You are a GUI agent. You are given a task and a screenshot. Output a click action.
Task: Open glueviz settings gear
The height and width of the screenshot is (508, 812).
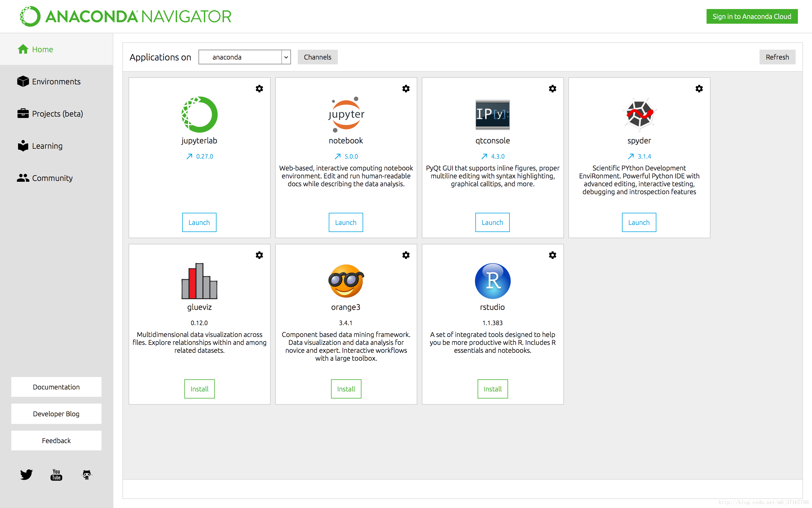tap(259, 255)
